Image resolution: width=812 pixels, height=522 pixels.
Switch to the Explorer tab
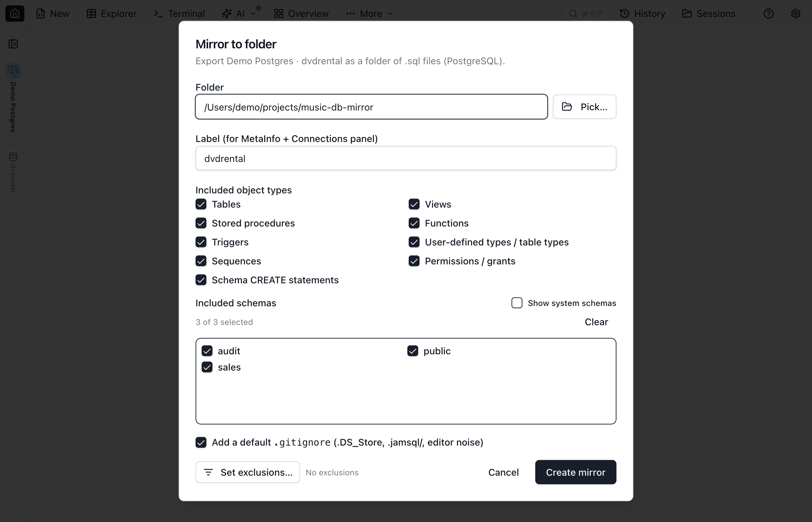[x=111, y=14]
